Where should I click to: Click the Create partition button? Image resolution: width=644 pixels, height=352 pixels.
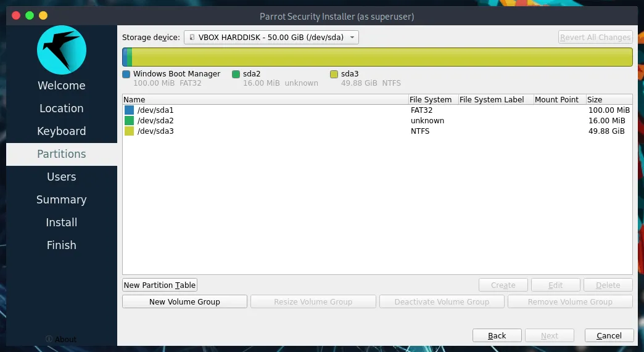click(x=503, y=285)
